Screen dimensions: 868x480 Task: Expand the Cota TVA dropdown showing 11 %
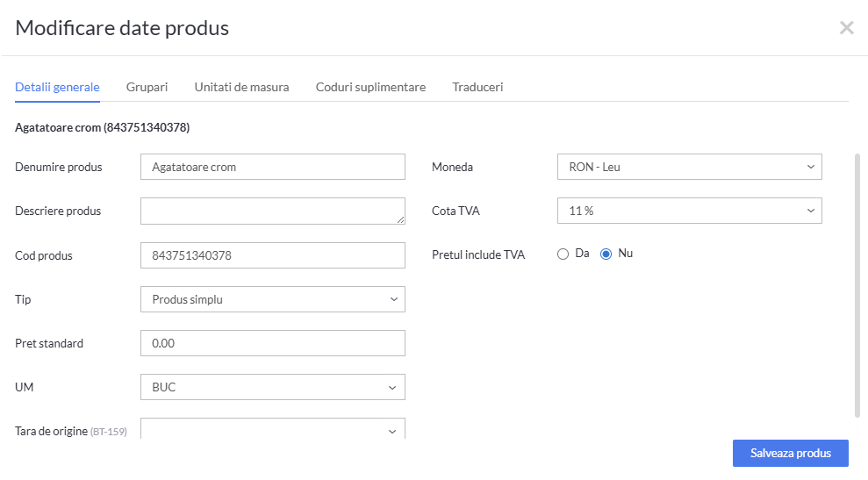689,211
